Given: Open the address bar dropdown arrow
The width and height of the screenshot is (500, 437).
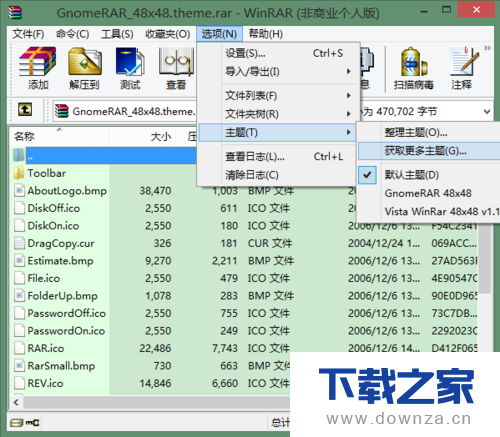Looking at the screenshot, I should (x=487, y=111).
